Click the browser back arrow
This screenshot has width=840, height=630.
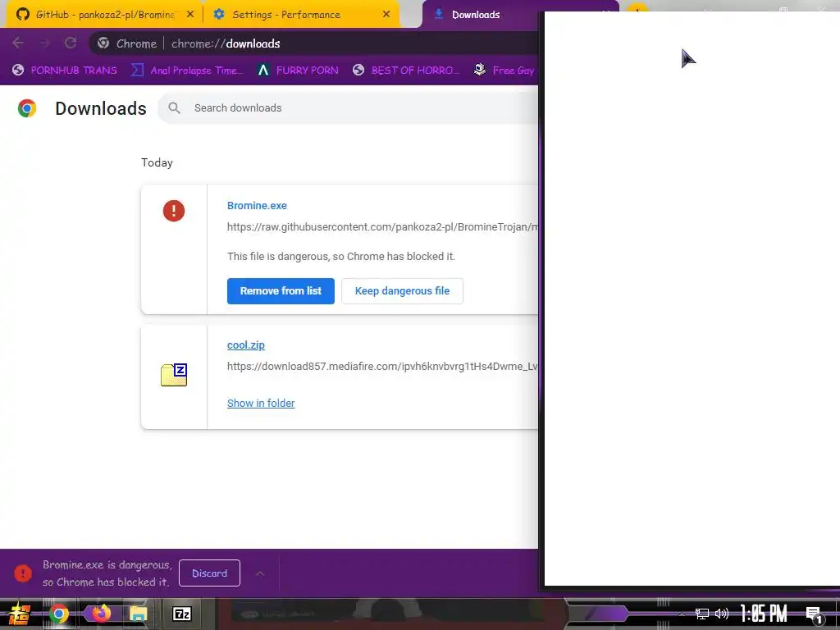tap(18, 43)
